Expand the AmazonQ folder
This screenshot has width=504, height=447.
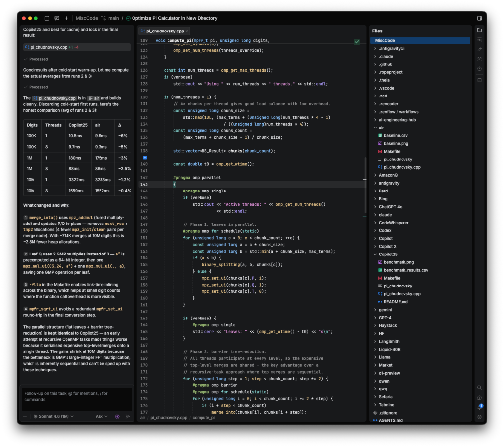(375, 175)
